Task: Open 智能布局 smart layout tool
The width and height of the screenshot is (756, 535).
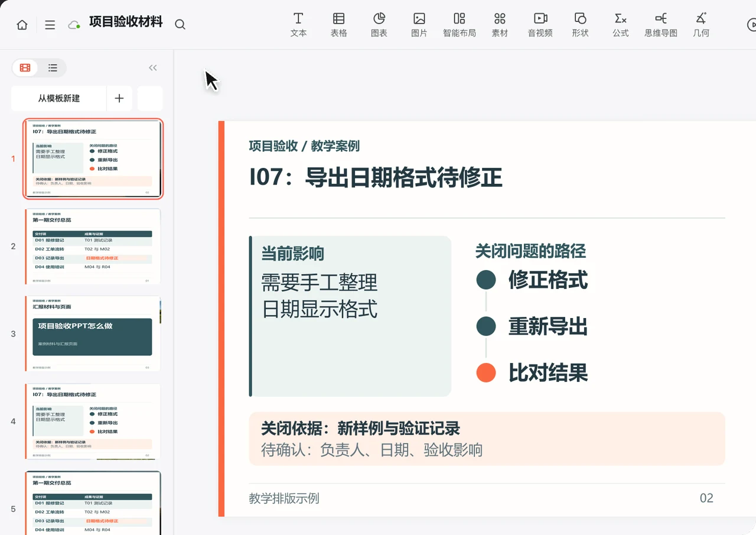Action: 460,25
